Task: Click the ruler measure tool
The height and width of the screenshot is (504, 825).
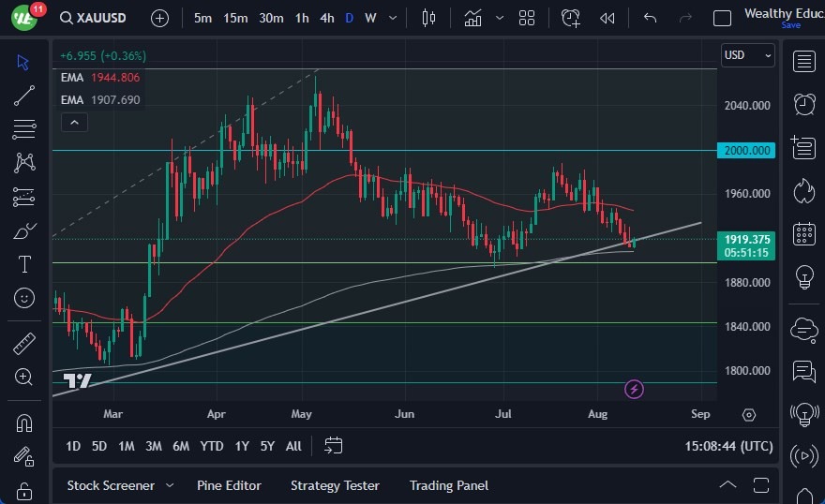Action: pyautogui.click(x=24, y=344)
